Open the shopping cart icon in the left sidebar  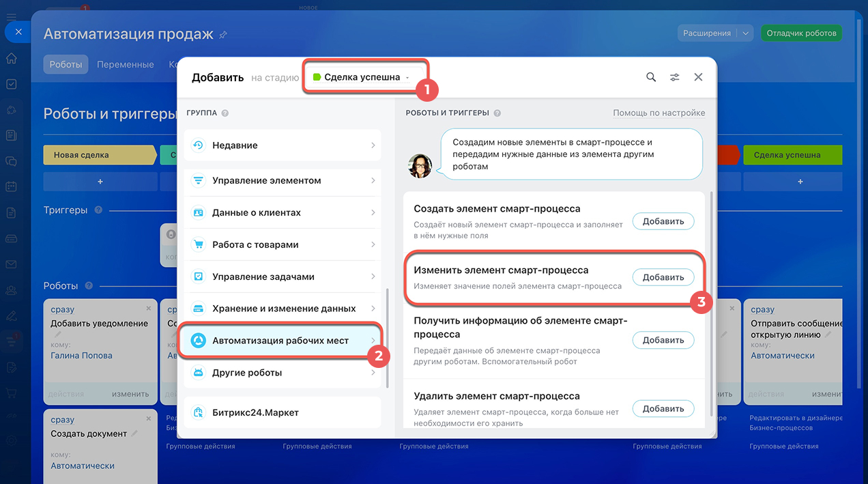click(11, 393)
